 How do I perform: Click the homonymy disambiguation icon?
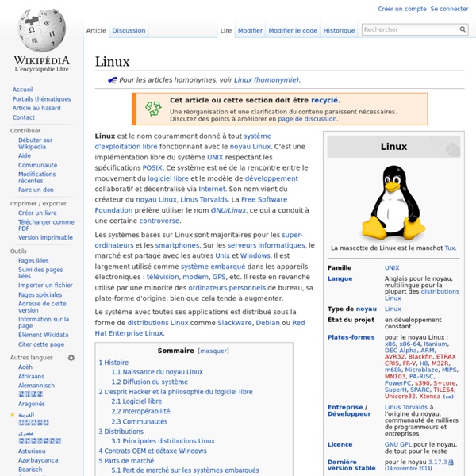point(113,80)
